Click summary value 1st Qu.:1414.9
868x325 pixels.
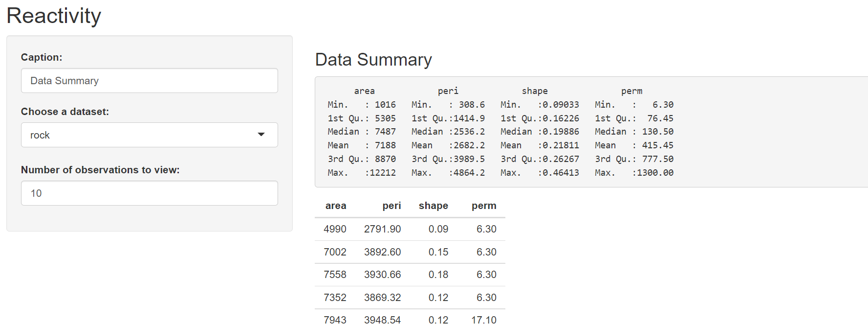448,118
